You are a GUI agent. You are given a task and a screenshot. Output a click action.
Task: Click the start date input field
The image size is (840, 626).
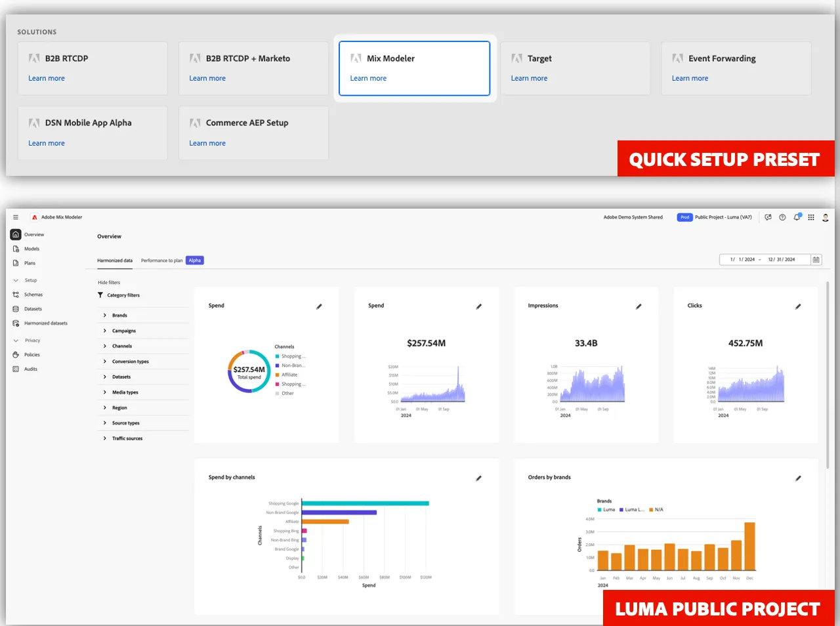coord(742,260)
